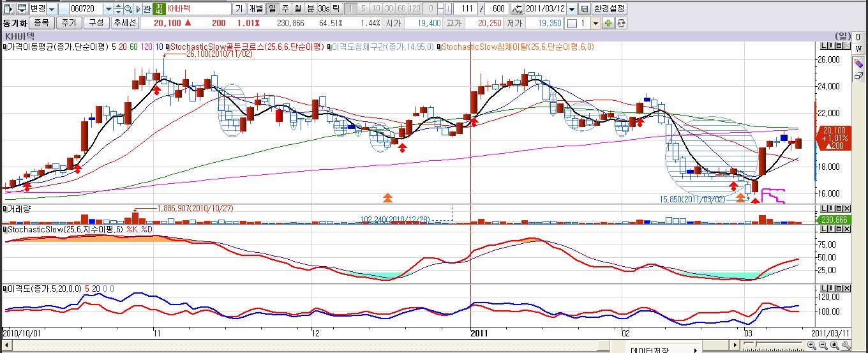Select the 30 interval button

pos(389,9)
